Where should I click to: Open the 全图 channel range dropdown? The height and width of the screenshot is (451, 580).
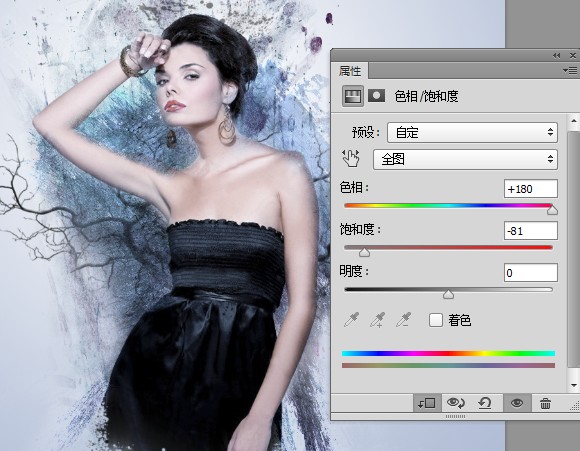click(x=465, y=159)
